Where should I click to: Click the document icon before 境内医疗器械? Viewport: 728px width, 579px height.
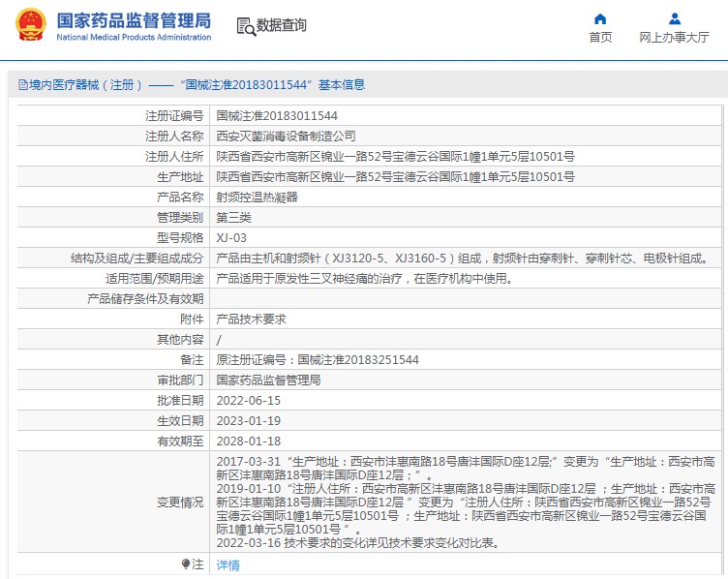23,85
